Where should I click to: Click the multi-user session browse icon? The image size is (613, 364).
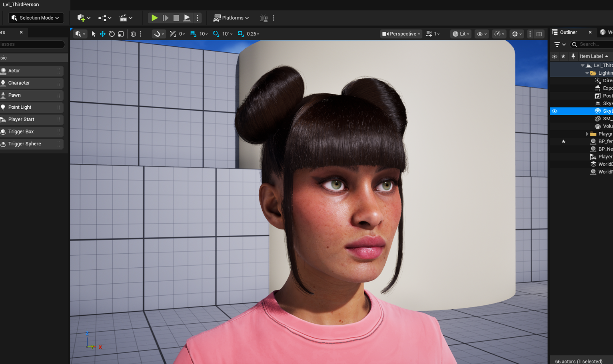(x=264, y=18)
